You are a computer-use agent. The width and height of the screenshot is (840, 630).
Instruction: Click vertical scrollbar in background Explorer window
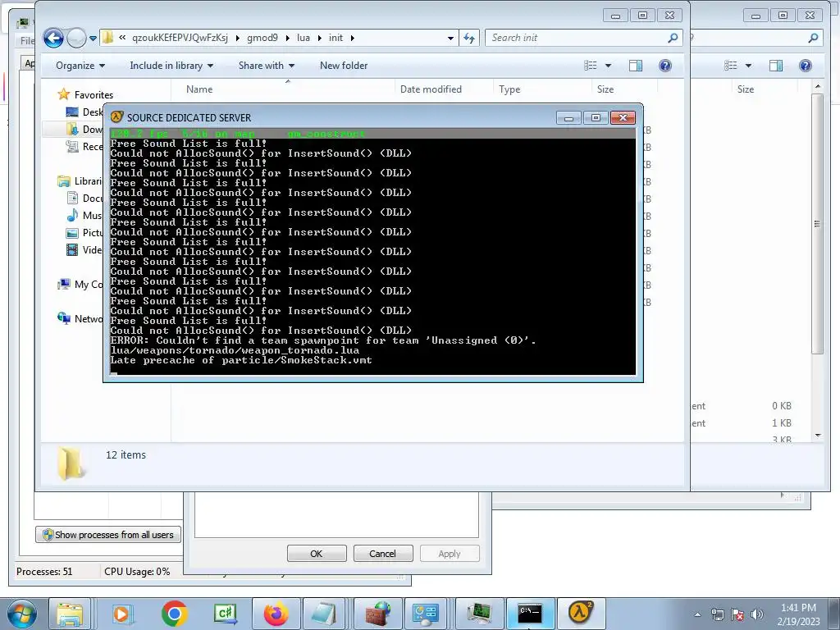[817, 223]
